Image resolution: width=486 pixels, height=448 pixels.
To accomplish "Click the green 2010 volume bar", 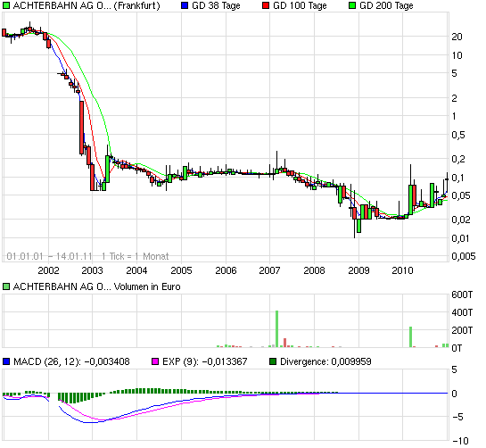I will pyautogui.click(x=411, y=337).
